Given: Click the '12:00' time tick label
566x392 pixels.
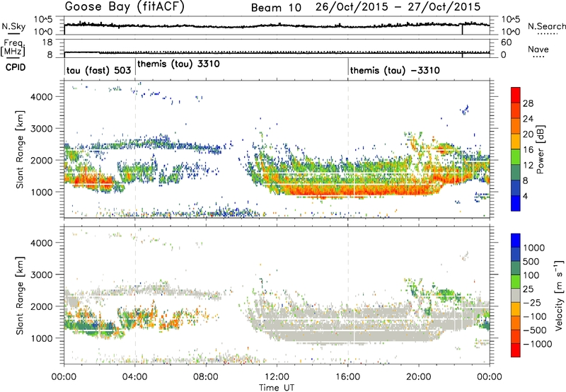Looking at the screenshot, I should [277, 377].
